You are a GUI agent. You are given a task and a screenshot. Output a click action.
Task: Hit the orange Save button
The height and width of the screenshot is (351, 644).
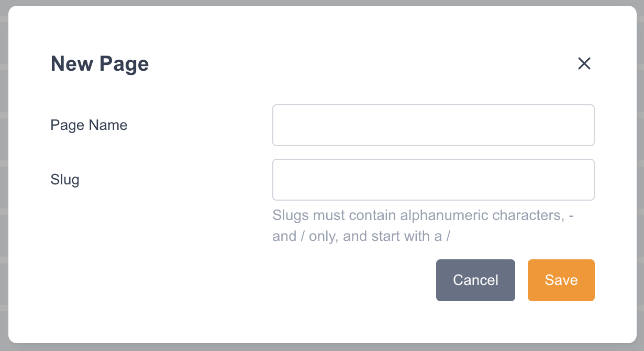561,280
